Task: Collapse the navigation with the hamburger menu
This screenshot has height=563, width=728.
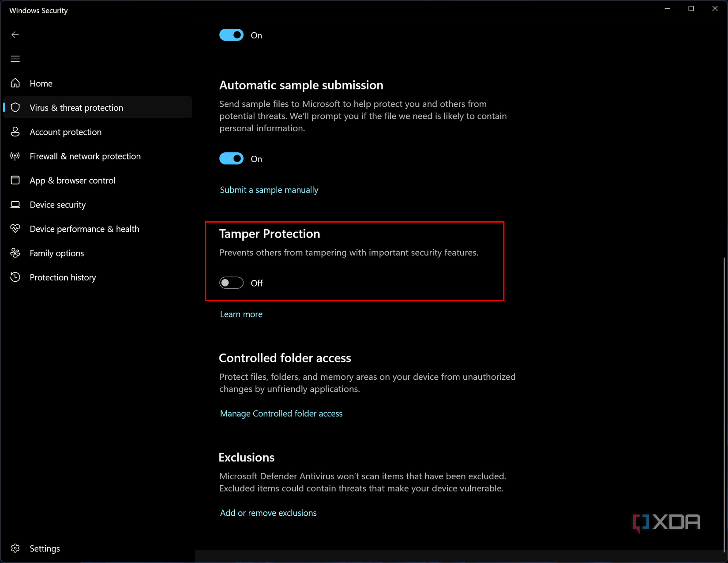Action: [x=15, y=58]
